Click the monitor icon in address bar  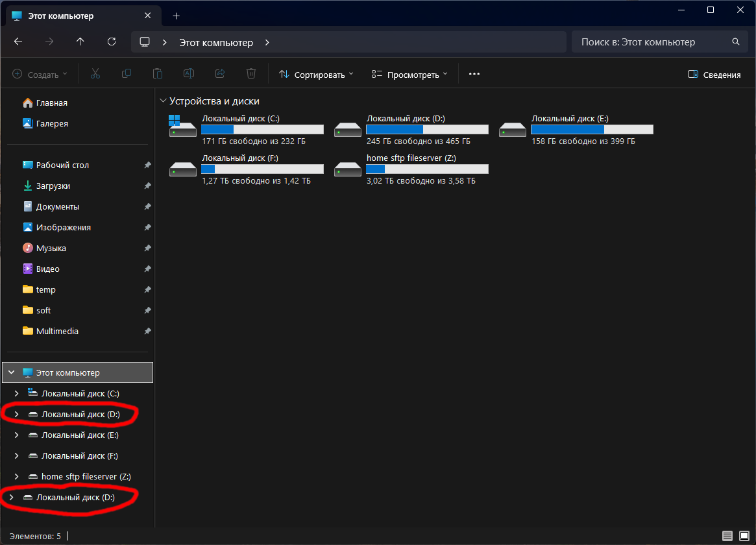point(145,42)
